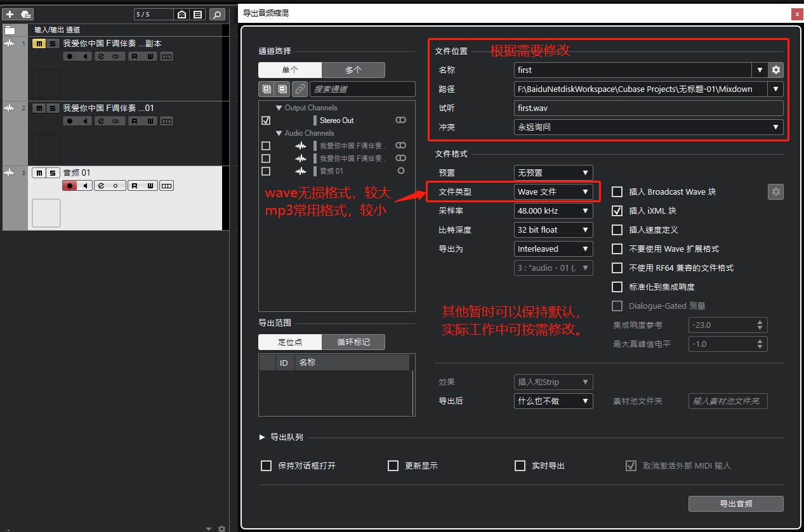Viewport: 804px width, 532px height.
Task: Mute track 2 我爱你中国 F调伴奏 ...01
Action: [x=39, y=108]
